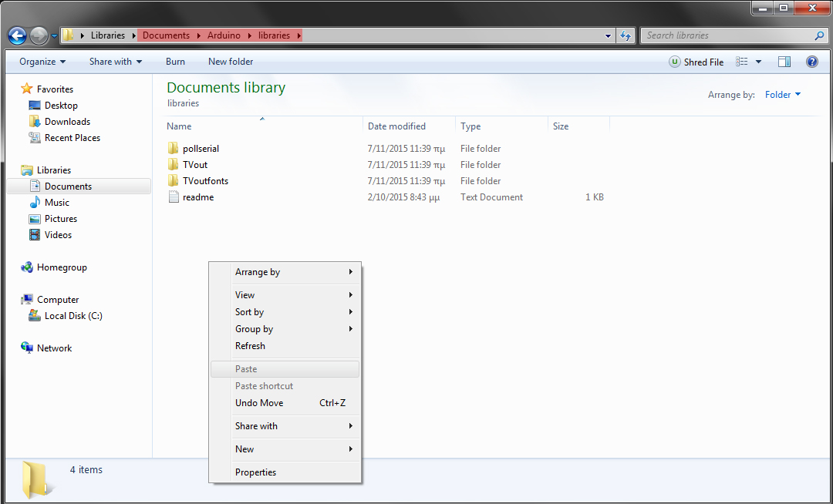
Task: Click the pollserial folder icon
Action: click(174, 149)
